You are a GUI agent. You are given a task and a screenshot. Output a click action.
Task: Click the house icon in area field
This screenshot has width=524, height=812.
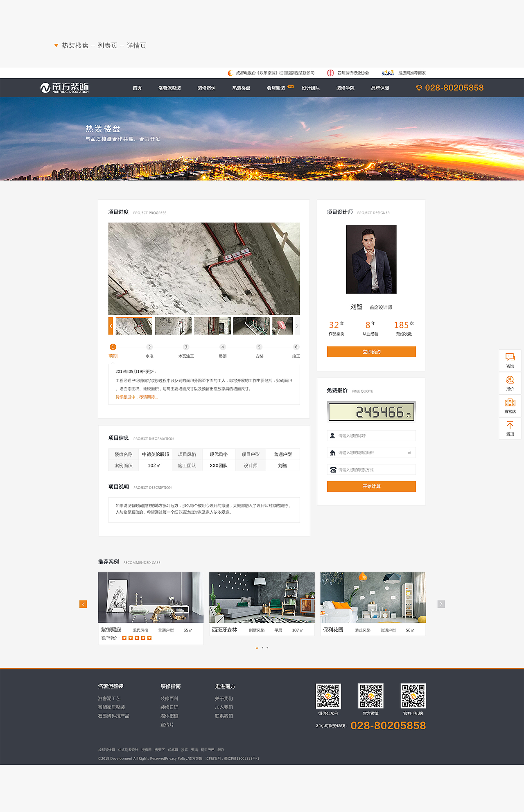[333, 453]
